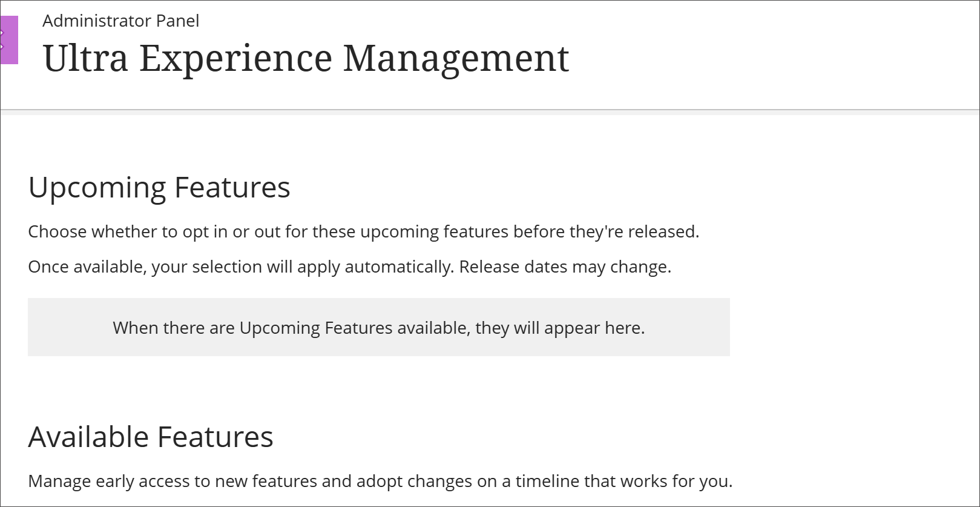Click the Upcoming Features section heading
Viewport: 980px width, 507px height.
pos(159,188)
